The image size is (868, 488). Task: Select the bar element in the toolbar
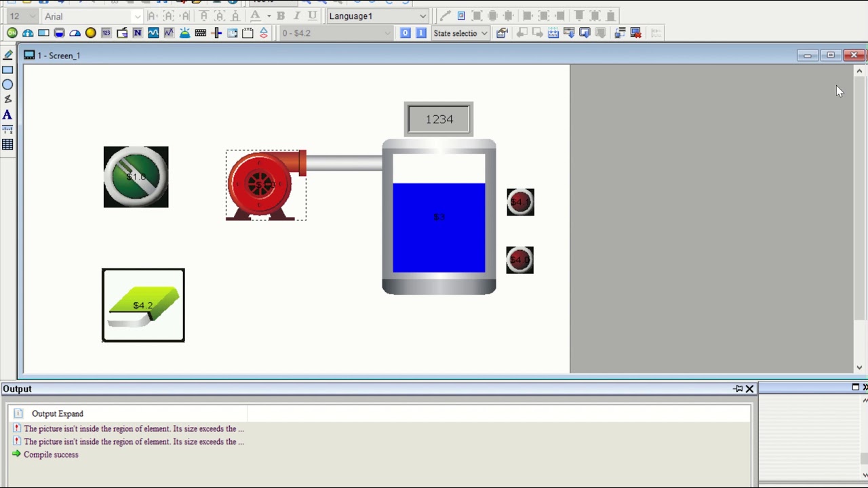(x=43, y=33)
